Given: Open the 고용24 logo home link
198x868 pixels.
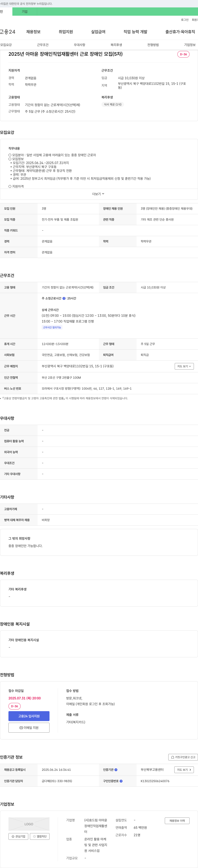Looking at the screenshot, I should (x=7, y=32).
